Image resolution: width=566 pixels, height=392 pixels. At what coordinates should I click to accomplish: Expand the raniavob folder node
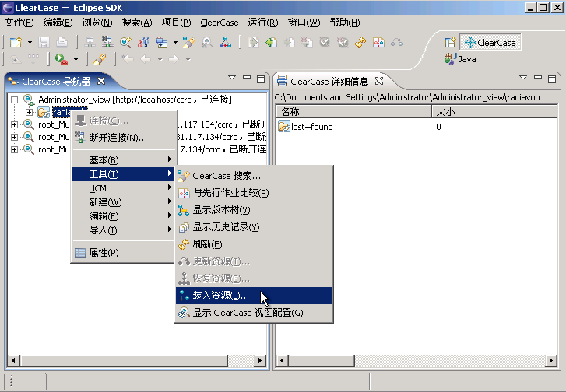point(29,112)
